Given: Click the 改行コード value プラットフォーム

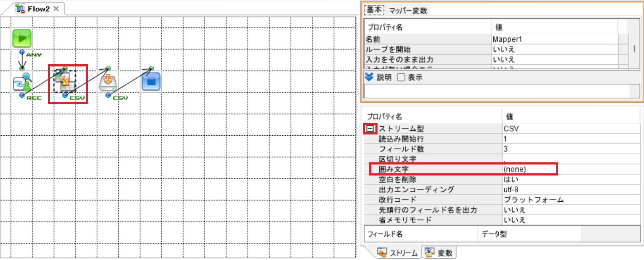Looking at the screenshot, I should click(x=571, y=200).
